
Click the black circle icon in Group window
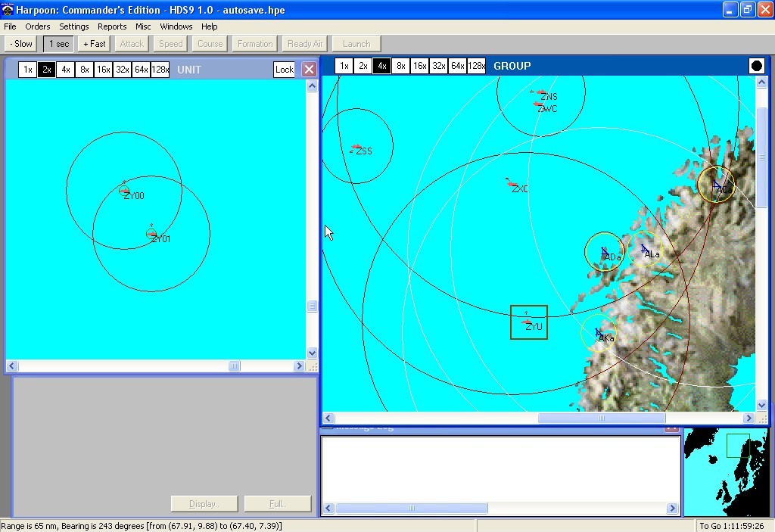pyautogui.click(x=756, y=66)
